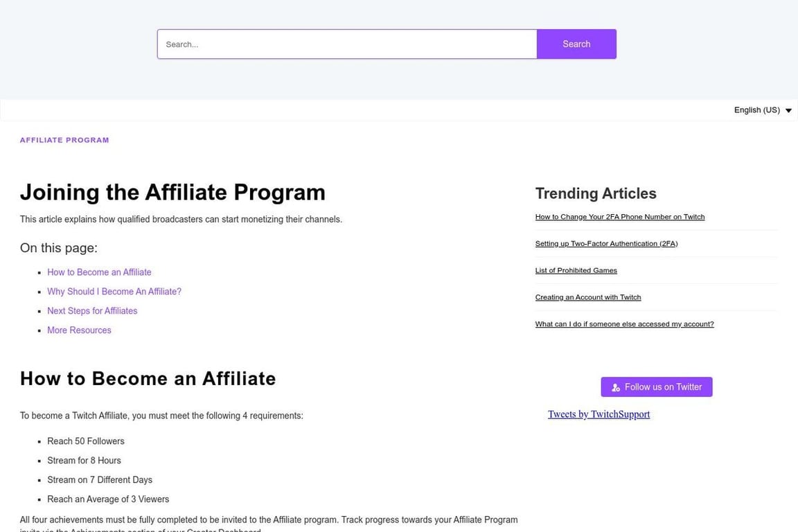Click the How to Become an Affiliate heading
The width and height of the screenshot is (798, 532).
pyautogui.click(x=148, y=379)
